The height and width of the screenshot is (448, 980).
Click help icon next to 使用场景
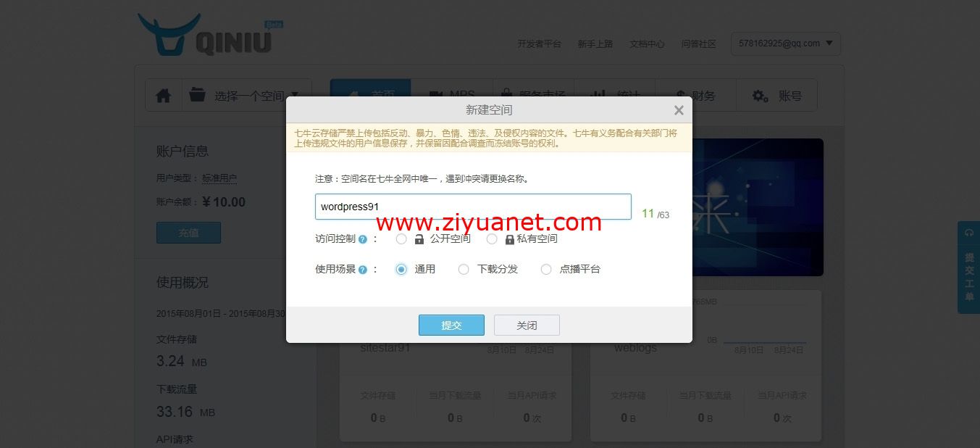point(363,270)
